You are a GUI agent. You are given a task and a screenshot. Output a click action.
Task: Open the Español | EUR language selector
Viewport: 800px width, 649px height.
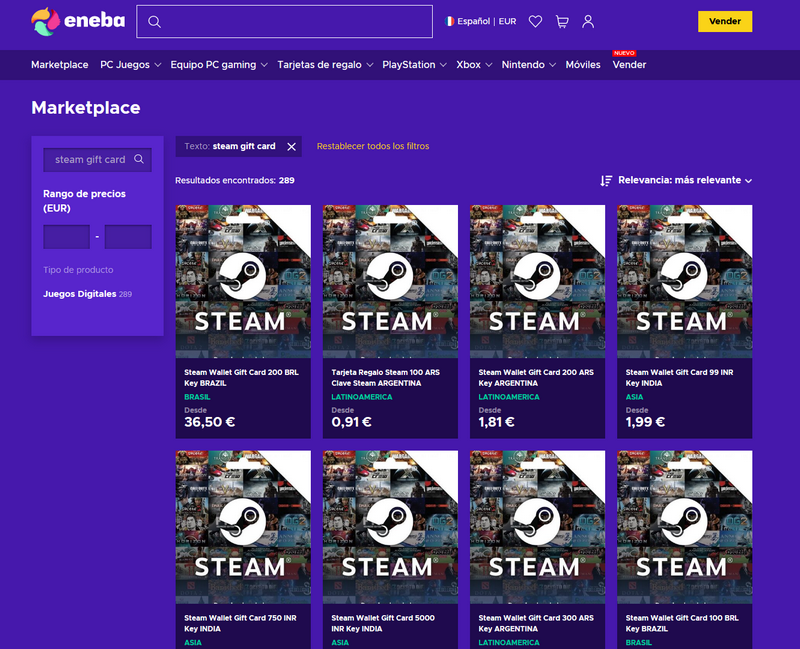tap(480, 21)
